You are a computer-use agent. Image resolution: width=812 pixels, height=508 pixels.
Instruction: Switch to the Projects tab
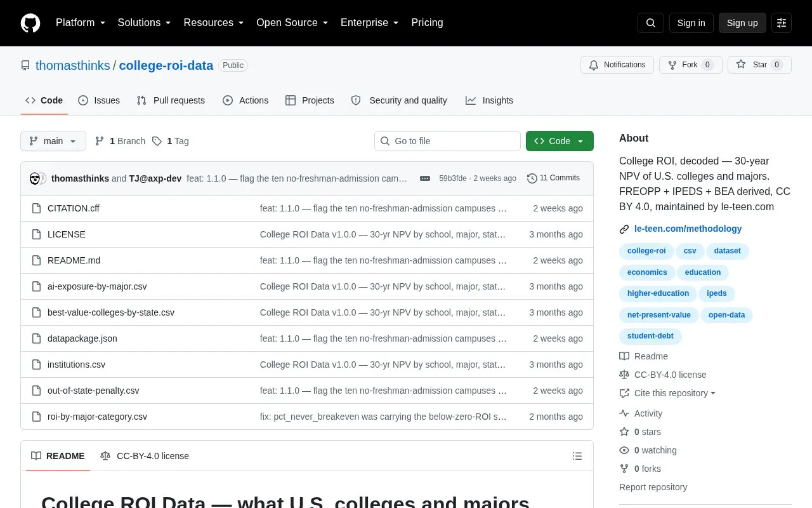pyautogui.click(x=310, y=100)
